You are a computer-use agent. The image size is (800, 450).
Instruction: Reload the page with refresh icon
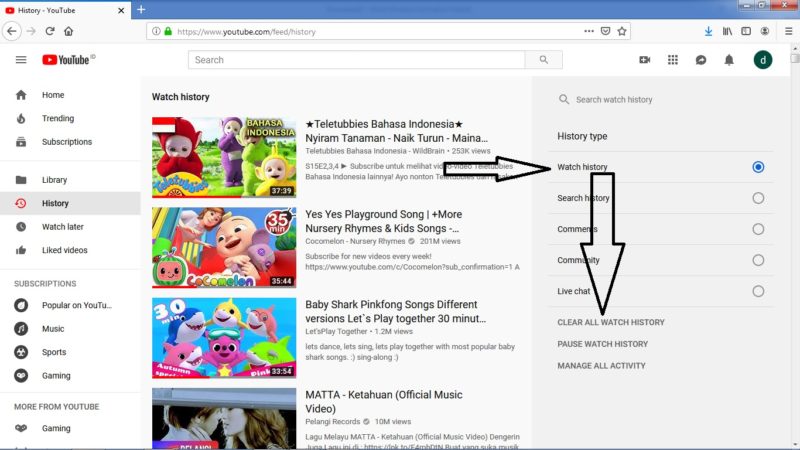point(49,31)
